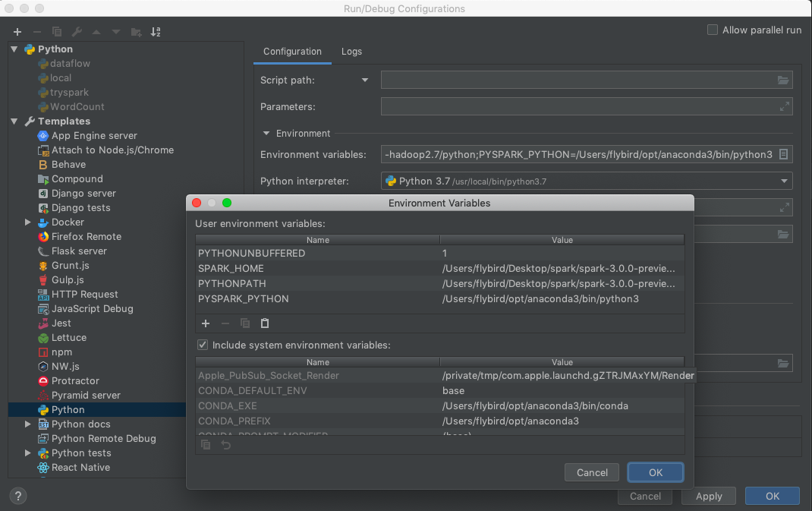Expand the Docker template node
Screen dimensions: 812x511
point(28,222)
